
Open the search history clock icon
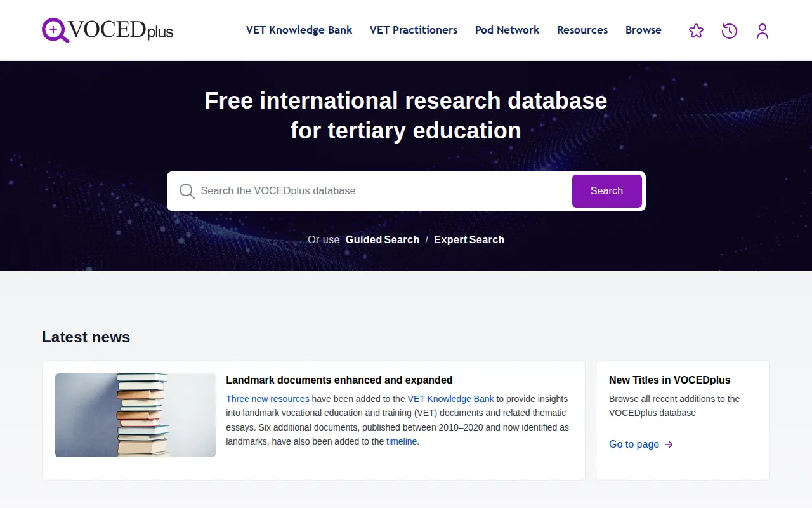click(730, 30)
